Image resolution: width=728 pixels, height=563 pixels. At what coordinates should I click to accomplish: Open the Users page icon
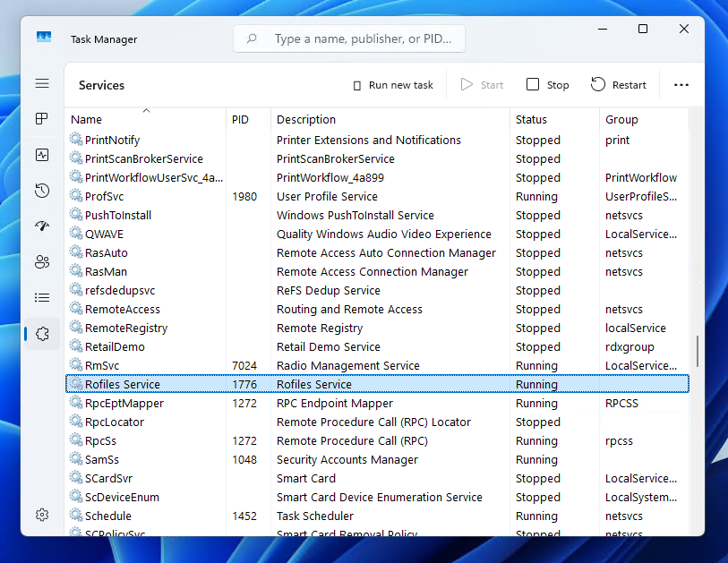pos(42,261)
